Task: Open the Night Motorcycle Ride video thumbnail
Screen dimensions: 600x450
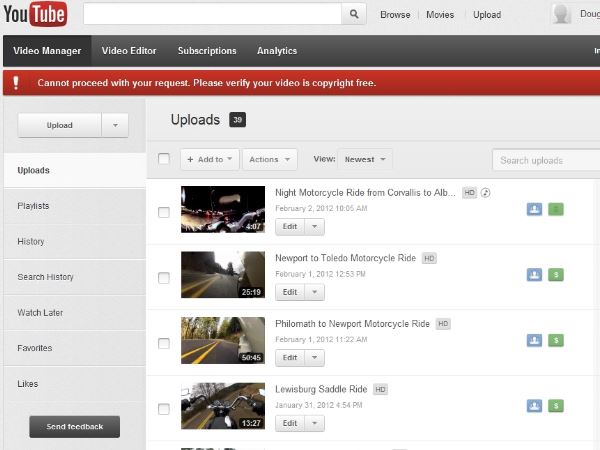Action: pos(223,209)
